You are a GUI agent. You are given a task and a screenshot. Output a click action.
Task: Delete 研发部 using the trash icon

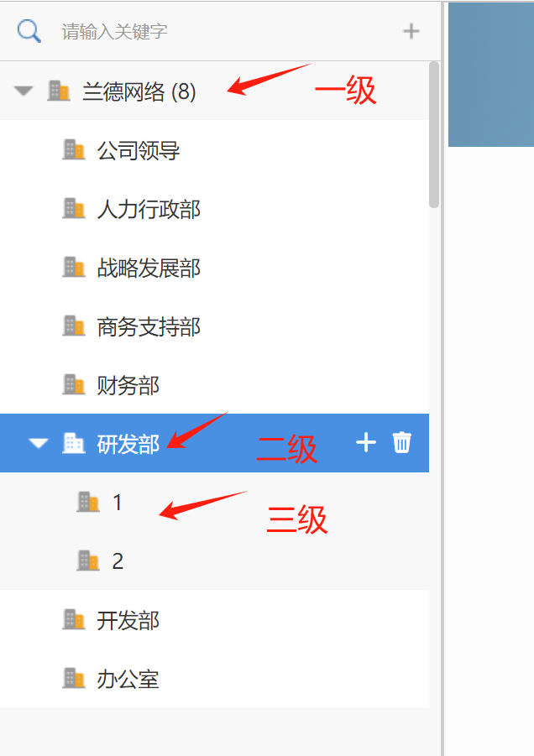tap(402, 442)
